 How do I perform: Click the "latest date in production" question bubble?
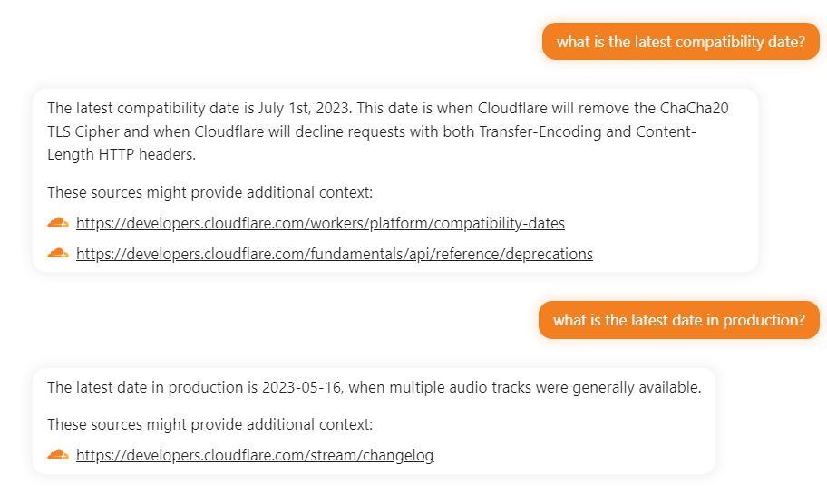coord(678,320)
